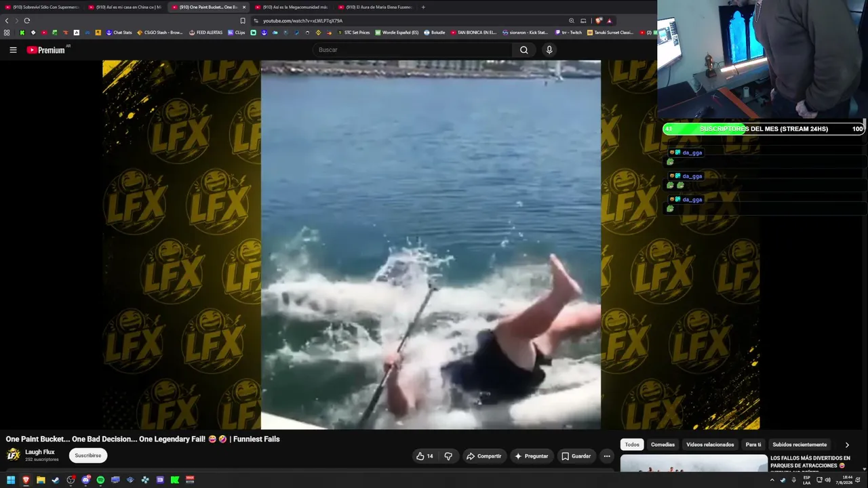Screen dimensions: 868x488
Task: Click the YouTube search input field
Action: point(412,49)
